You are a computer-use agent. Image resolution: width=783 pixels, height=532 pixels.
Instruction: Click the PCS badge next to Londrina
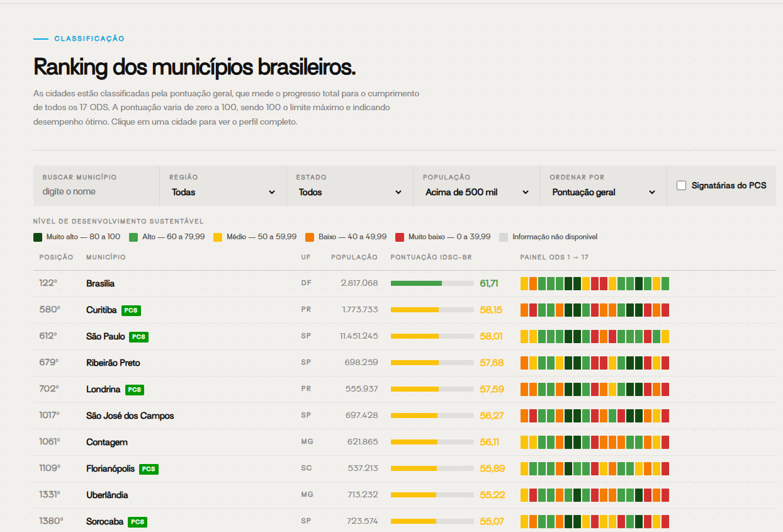pos(134,390)
